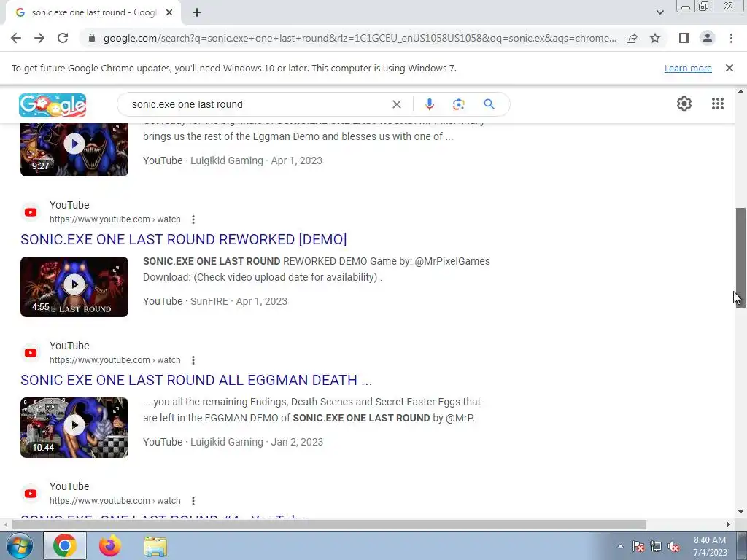Image resolution: width=747 pixels, height=560 pixels.
Task: Open more options for the REWORKED DEMO result
Action: point(193,219)
